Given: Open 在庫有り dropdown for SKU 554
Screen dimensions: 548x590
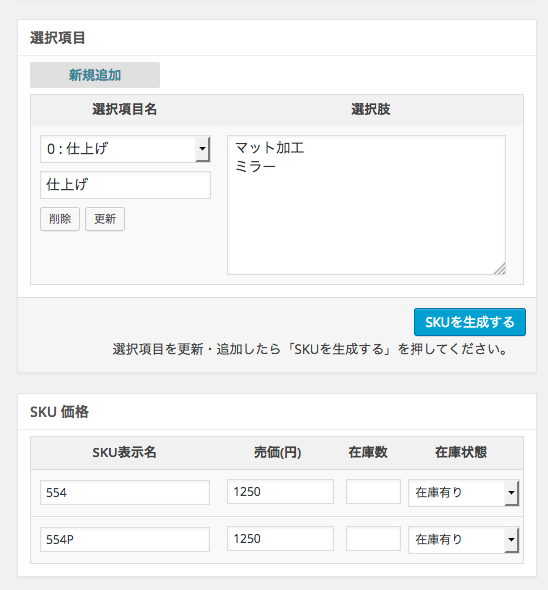Looking at the screenshot, I should pyautogui.click(x=464, y=493).
